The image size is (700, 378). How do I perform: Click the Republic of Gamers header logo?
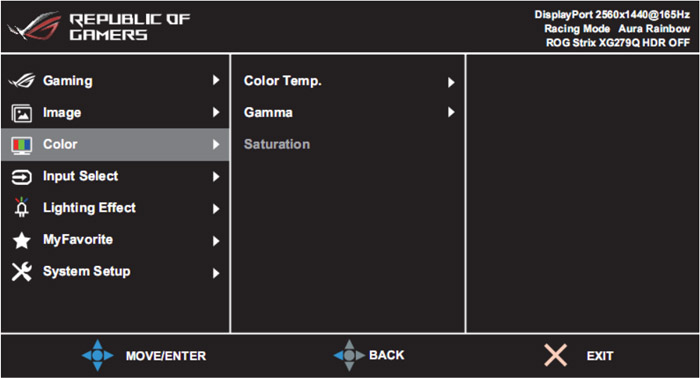99,27
